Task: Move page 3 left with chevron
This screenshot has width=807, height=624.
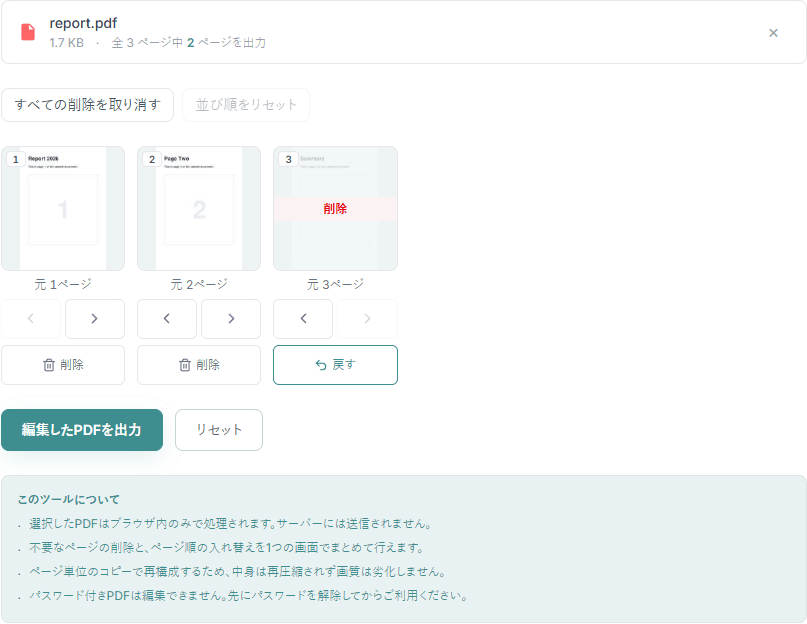Action: coord(303,319)
